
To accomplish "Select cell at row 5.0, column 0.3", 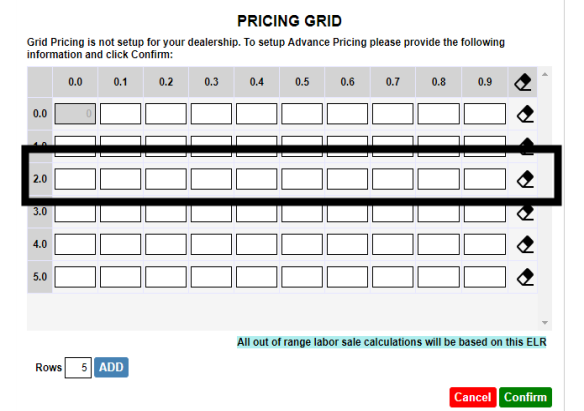I will click(x=212, y=277).
